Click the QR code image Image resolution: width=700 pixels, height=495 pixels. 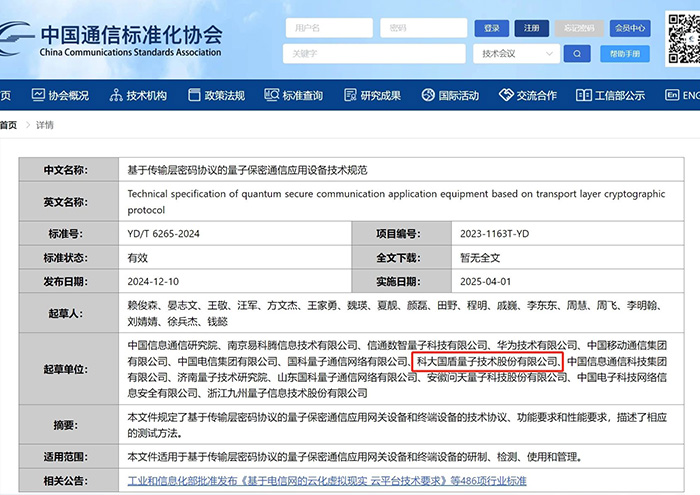(683, 39)
